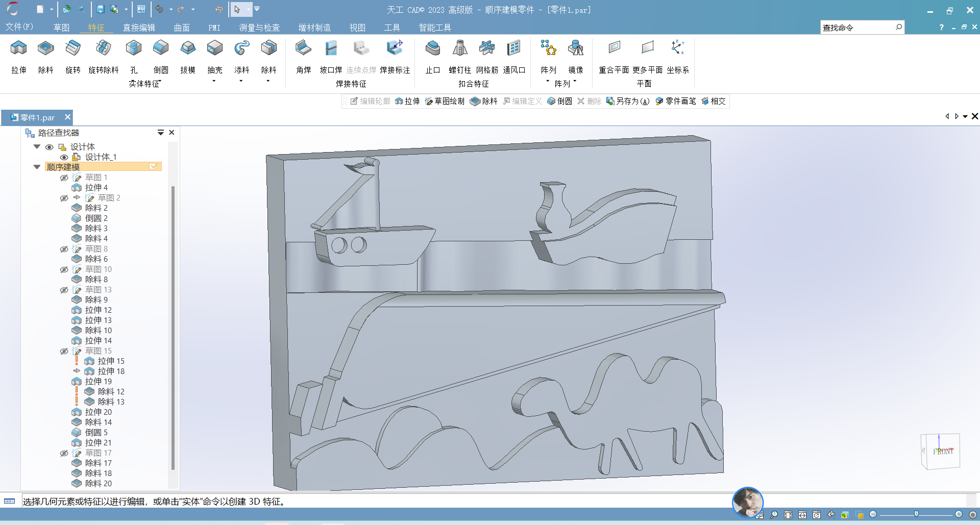This screenshot has height=525, width=980.
Task: Open dropdown arrow under 添料
Action: click(241, 81)
